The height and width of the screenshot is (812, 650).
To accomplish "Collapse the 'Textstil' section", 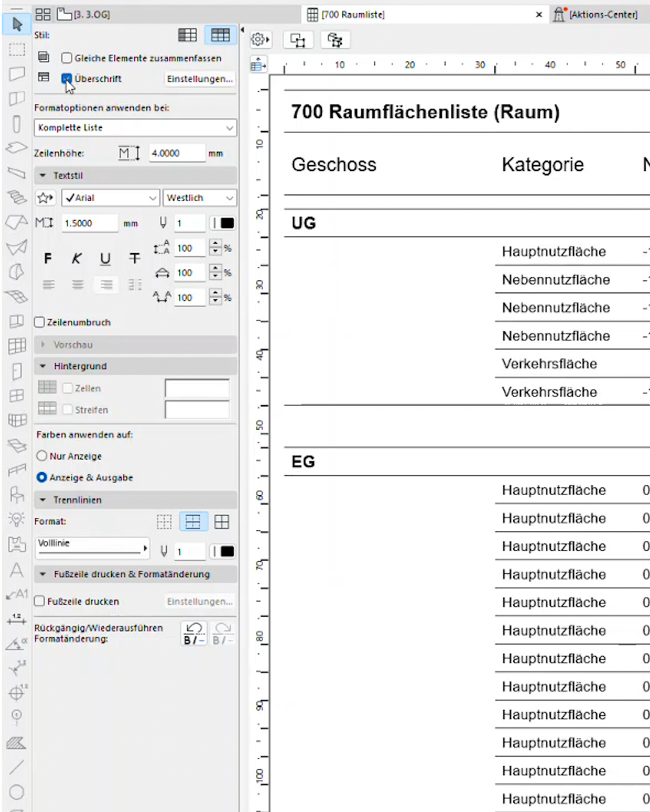I will pyautogui.click(x=43, y=176).
